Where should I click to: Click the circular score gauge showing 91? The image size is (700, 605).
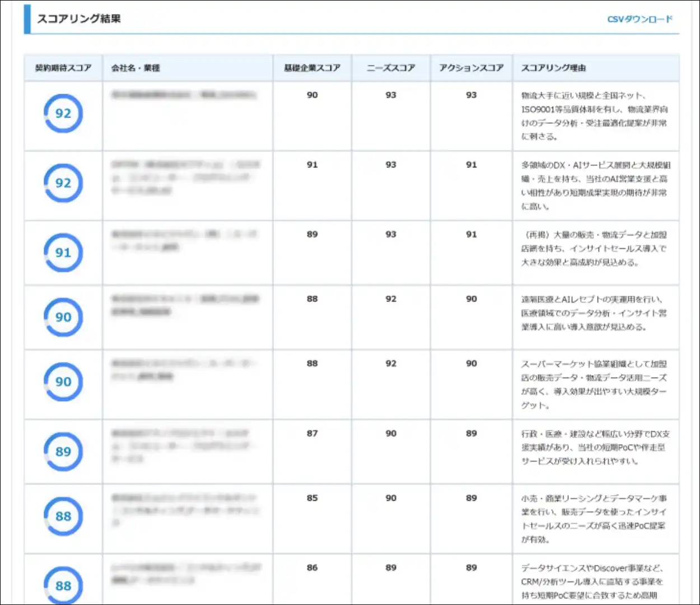tap(63, 253)
